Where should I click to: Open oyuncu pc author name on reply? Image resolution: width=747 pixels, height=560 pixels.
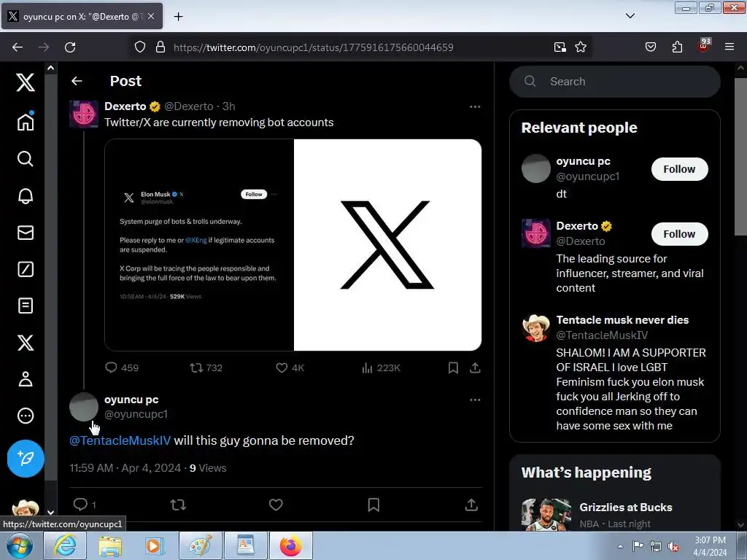pos(131,400)
